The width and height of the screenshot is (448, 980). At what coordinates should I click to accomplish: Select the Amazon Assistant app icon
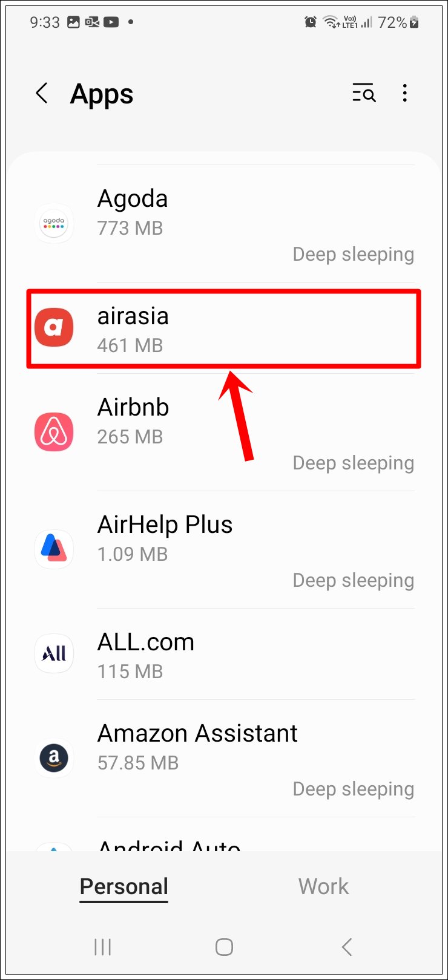54,757
